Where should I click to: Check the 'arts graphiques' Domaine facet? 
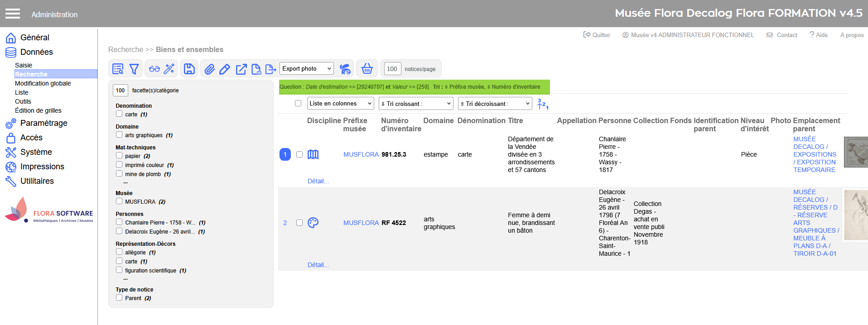click(x=119, y=135)
